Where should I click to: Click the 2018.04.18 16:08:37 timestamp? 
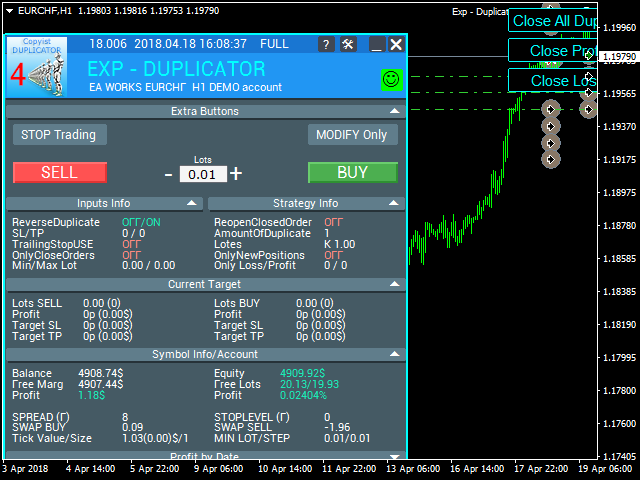pos(191,44)
